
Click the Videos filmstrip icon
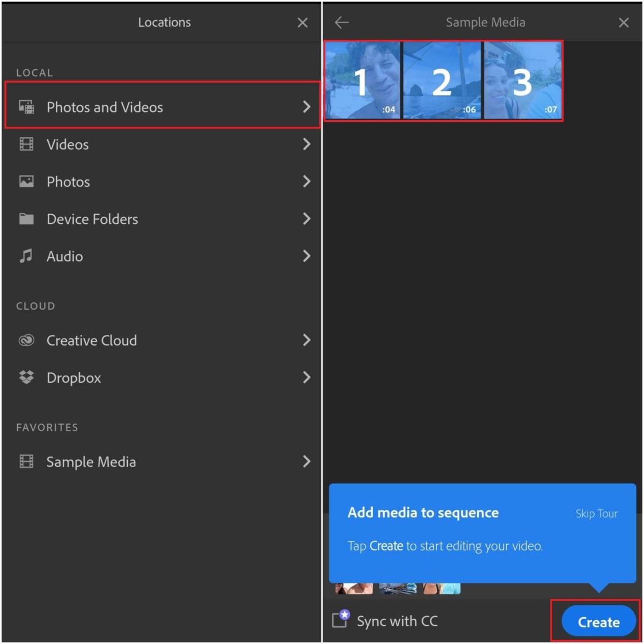pyautogui.click(x=26, y=144)
